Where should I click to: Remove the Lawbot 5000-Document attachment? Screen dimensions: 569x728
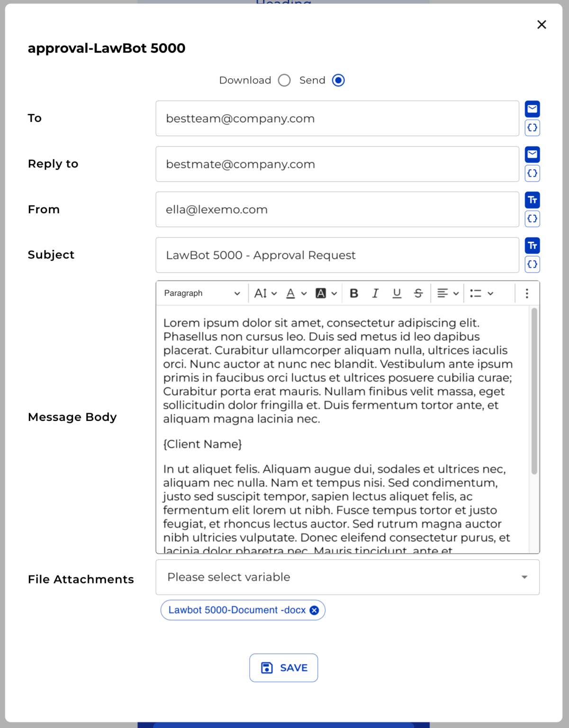point(314,610)
